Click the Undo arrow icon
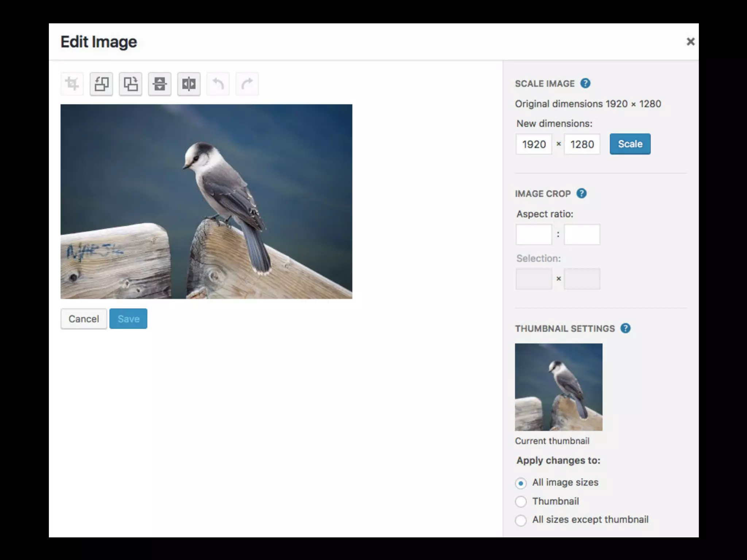747x560 pixels. [x=218, y=84]
